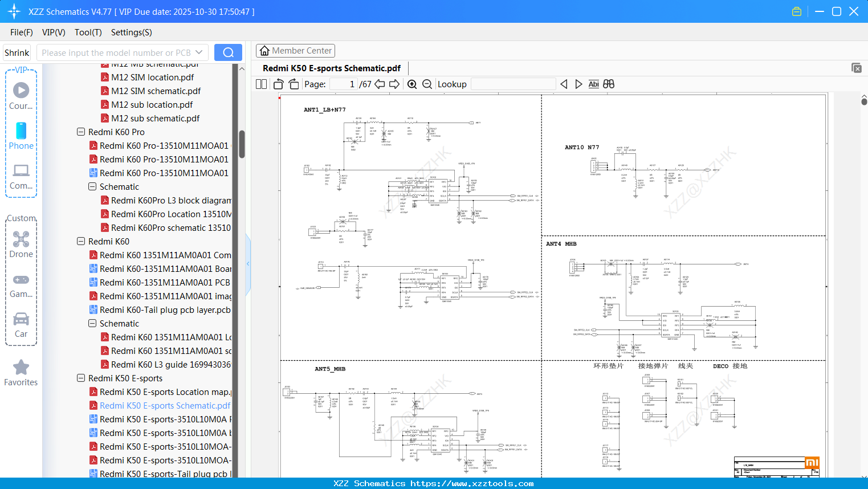Switch to Redmi K50 E-sports Schematic.pdf tab
Screen dimensions: 868x489
[x=331, y=68]
